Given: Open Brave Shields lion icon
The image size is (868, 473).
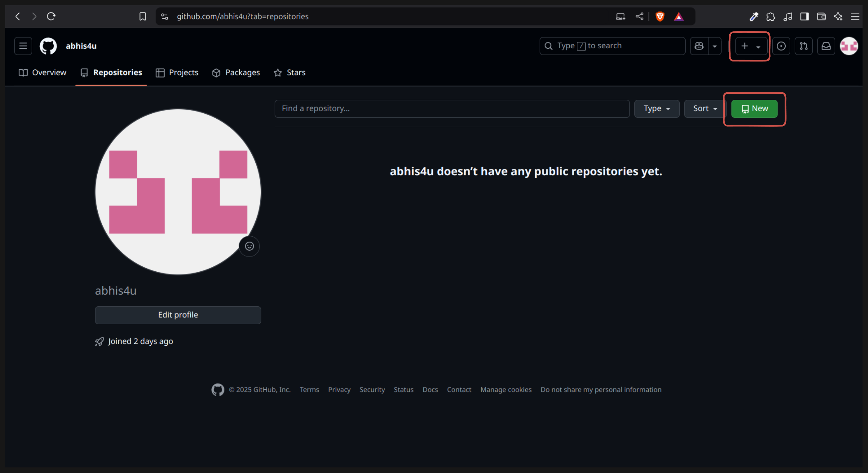Looking at the screenshot, I should point(660,16).
